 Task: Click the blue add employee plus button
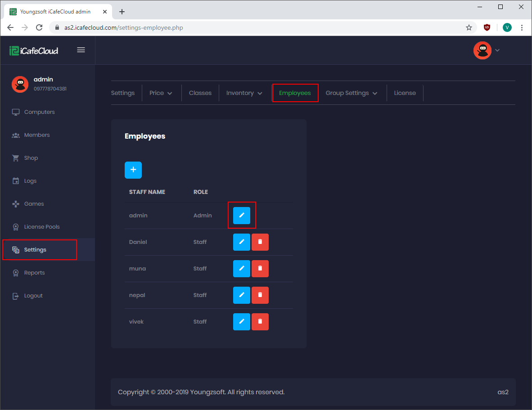(133, 170)
